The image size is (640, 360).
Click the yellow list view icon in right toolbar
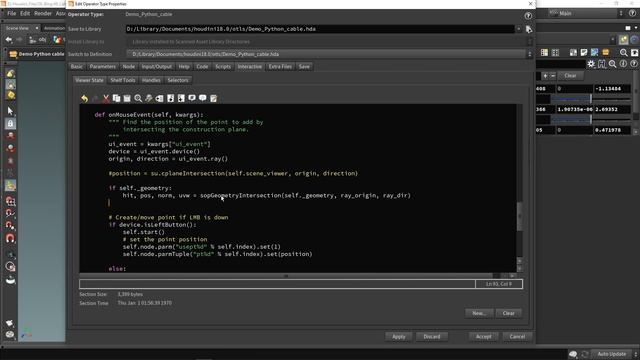(x=544, y=53)
